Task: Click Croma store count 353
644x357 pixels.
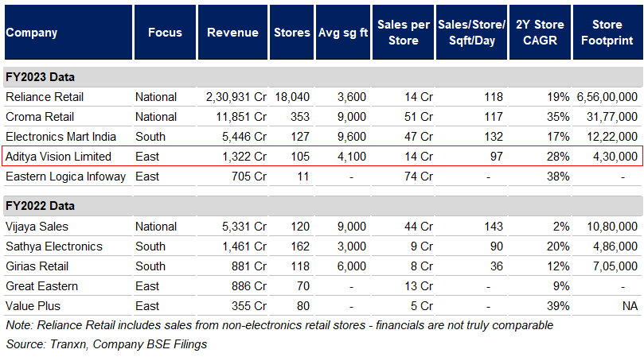Action: click(300, 117)
